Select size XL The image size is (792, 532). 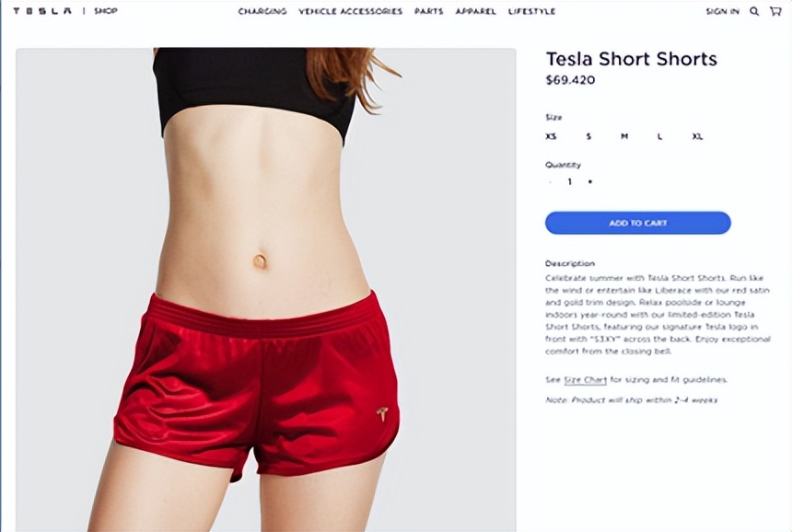coord(697,136)
